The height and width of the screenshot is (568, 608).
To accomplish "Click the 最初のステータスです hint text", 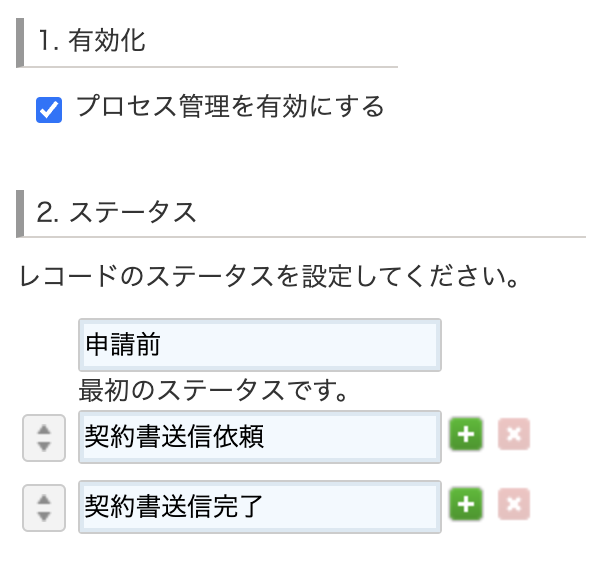I will coord(213,390).
